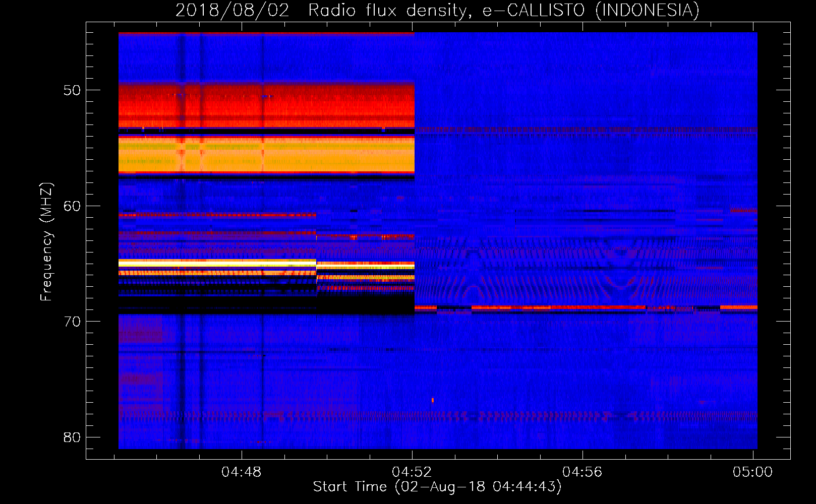Viewport: 816px width, 504px height.
Task: Click the "Frequency (MHZ)" axis label
Action: click(x=46, y=242)
